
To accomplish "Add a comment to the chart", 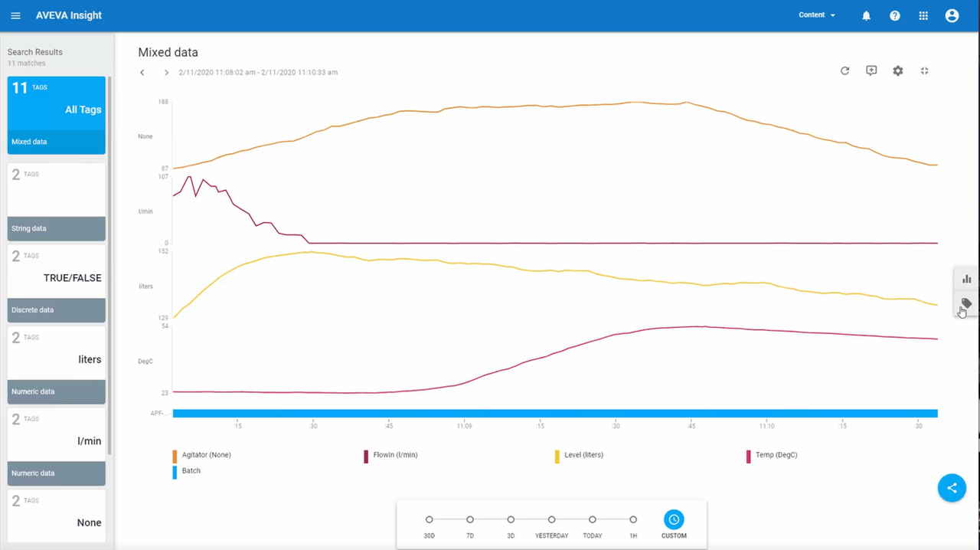I will [871, 70].
